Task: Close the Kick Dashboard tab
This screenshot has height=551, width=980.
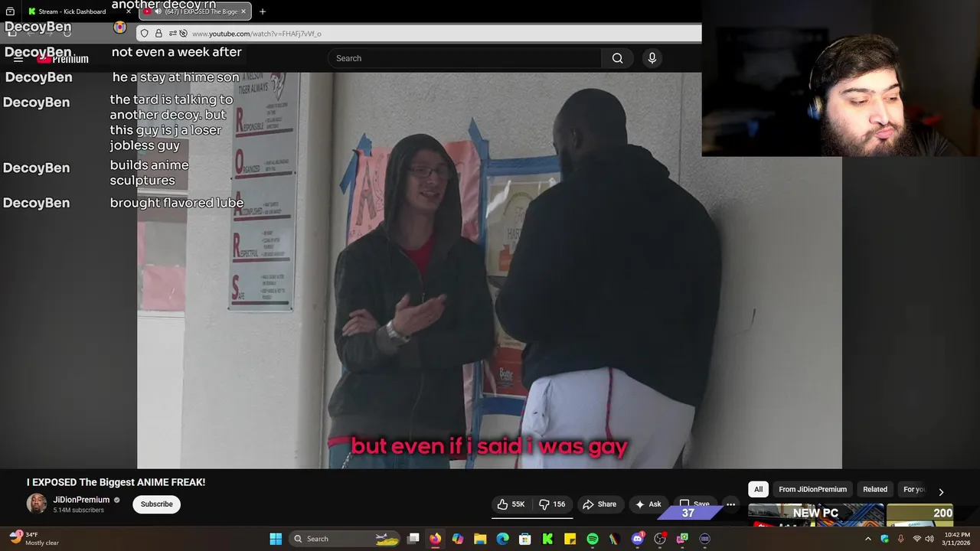Action: point(129,11)
